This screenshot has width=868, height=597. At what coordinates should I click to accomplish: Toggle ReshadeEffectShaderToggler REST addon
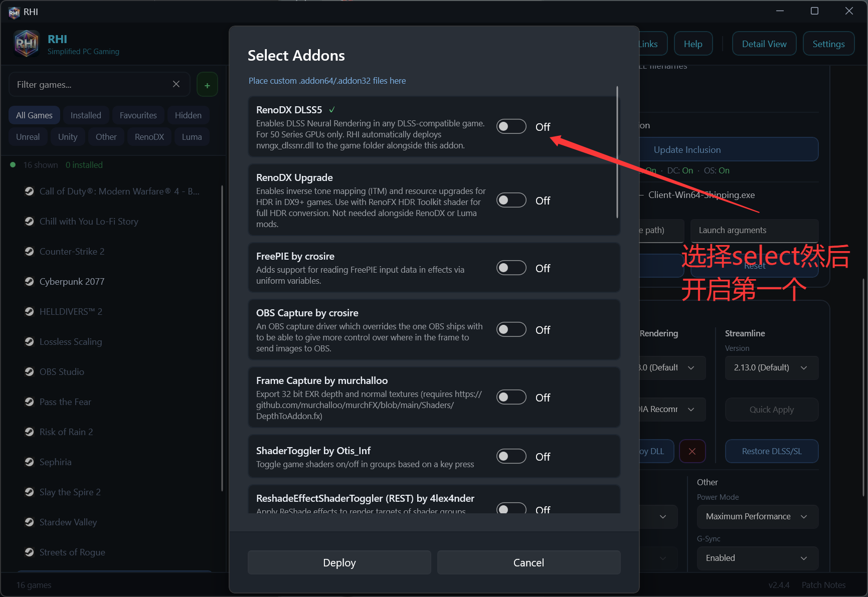click(x=511, y=508)
